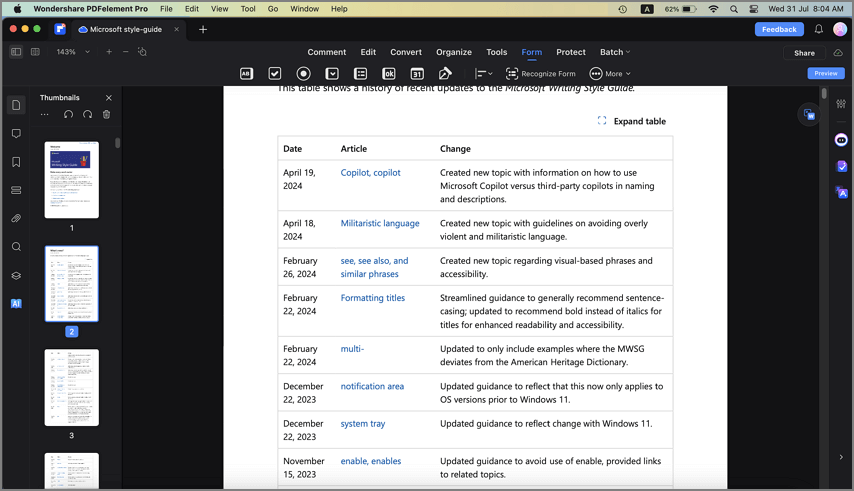Insert a list box form field
Screen dimensions: 854x491
click(x=360, y=74)
